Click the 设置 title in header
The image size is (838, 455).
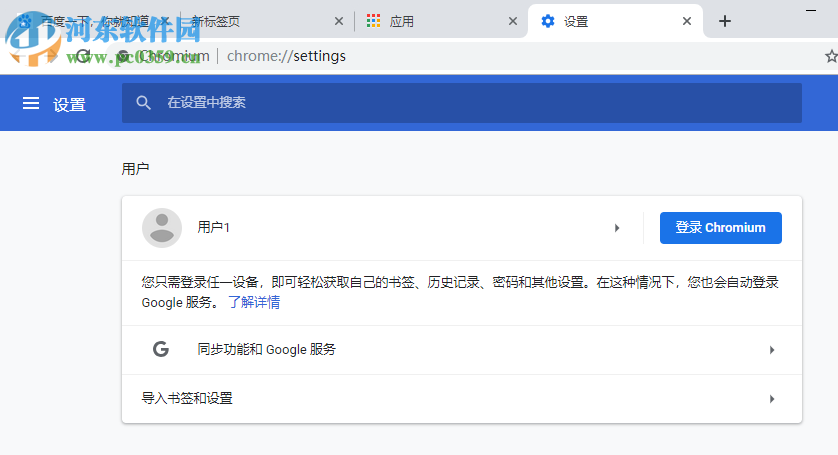[69, 104]
